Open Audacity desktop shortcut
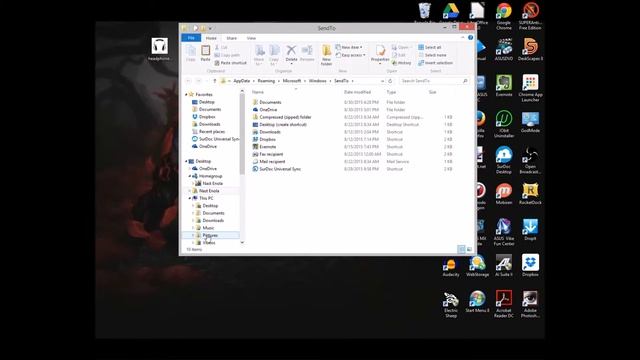Screen dimensions: 640x360 [x=451, y=266]
